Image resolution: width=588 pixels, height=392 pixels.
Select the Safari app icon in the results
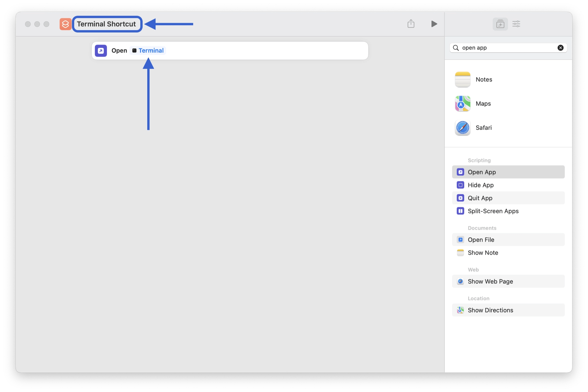coord(462,128)
